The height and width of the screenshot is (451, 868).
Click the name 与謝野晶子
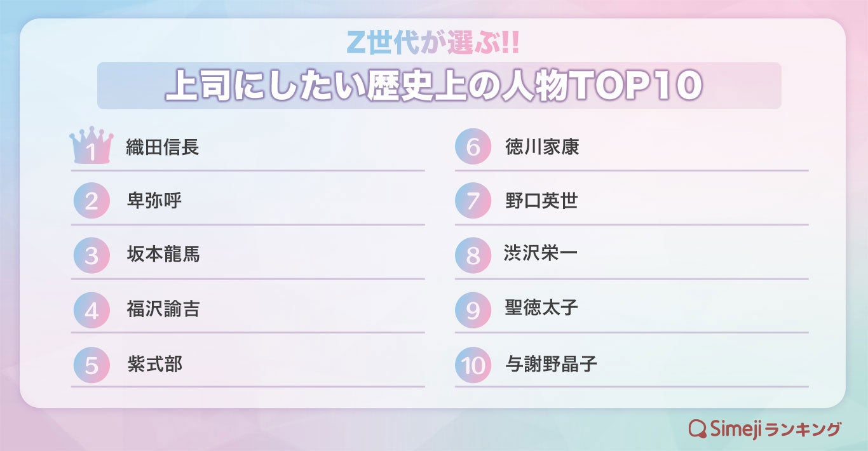[551, 365]
